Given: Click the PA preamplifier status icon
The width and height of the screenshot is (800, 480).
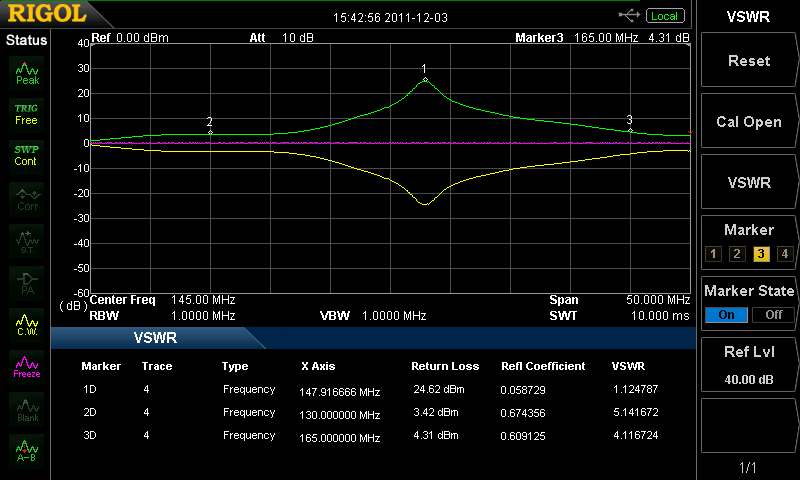Looking at the screenshot, I should [x=27, y=281].
